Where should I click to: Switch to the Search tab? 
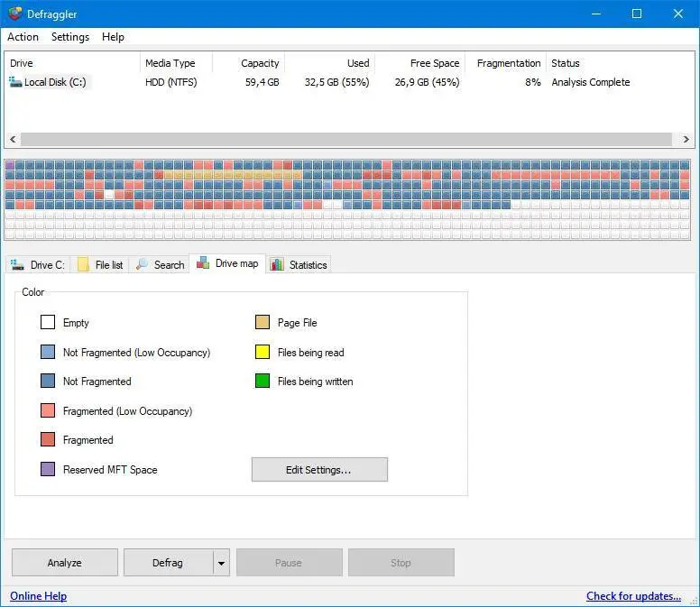tap(160, 264)
